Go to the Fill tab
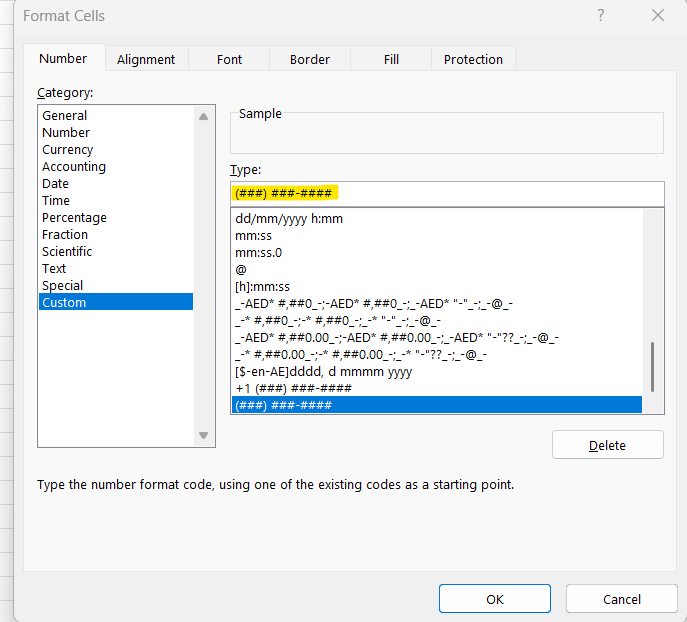The width and height of the screenshot is (687, 622). 391,59
